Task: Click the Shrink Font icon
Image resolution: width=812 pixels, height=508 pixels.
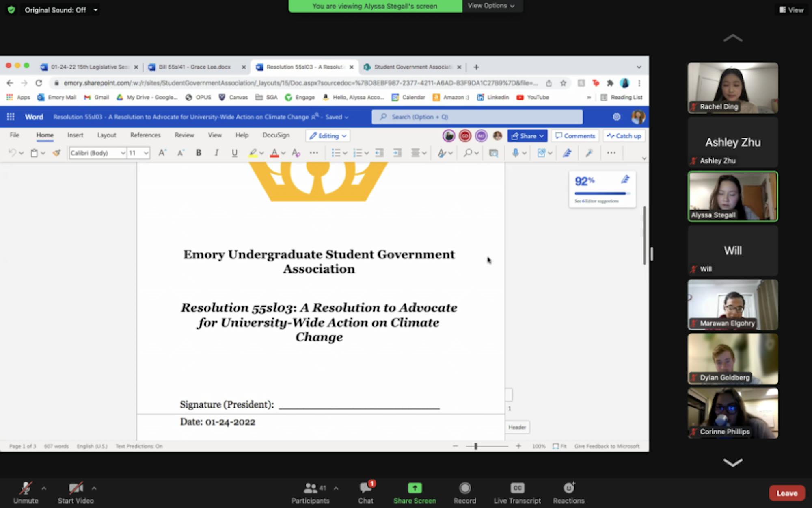Action: click(181, 153)
